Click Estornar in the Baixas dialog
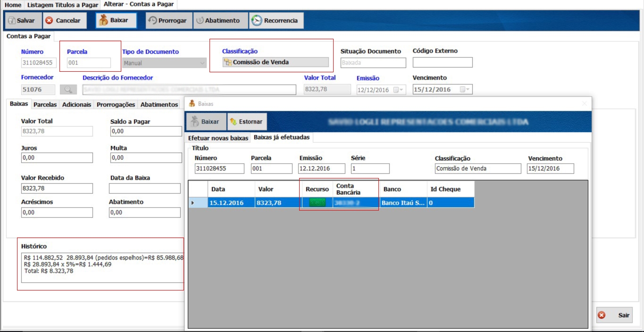Screen dimensions: 644x332 pos(246,122)
